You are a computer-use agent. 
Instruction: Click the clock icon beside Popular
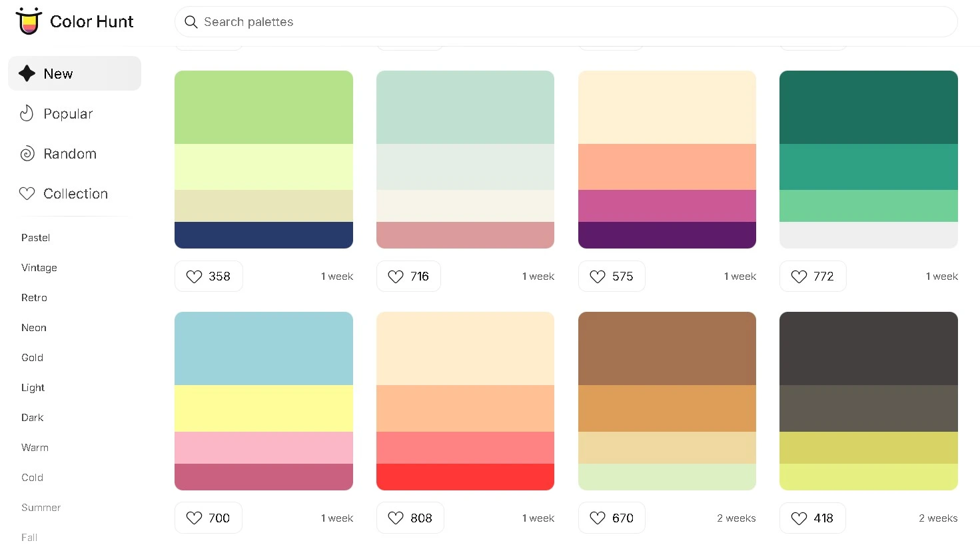click(27, 113)
